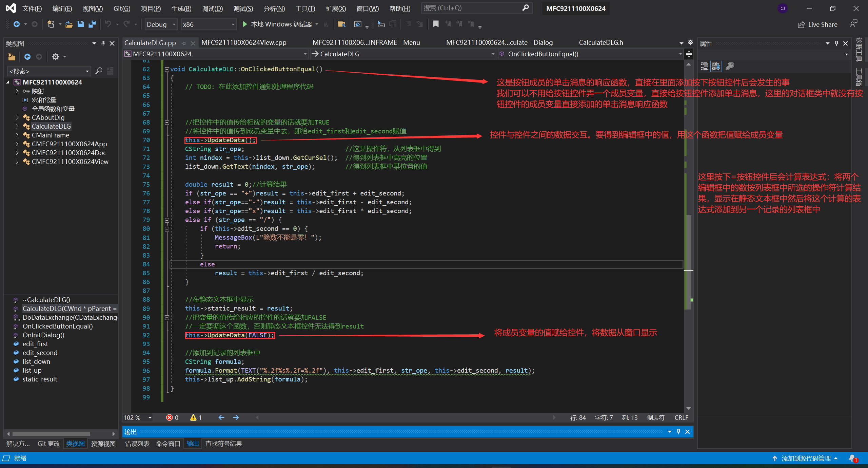Click the Find in Files icon
Viewport: 868px width, 468px height.
[x=341, y=24]
